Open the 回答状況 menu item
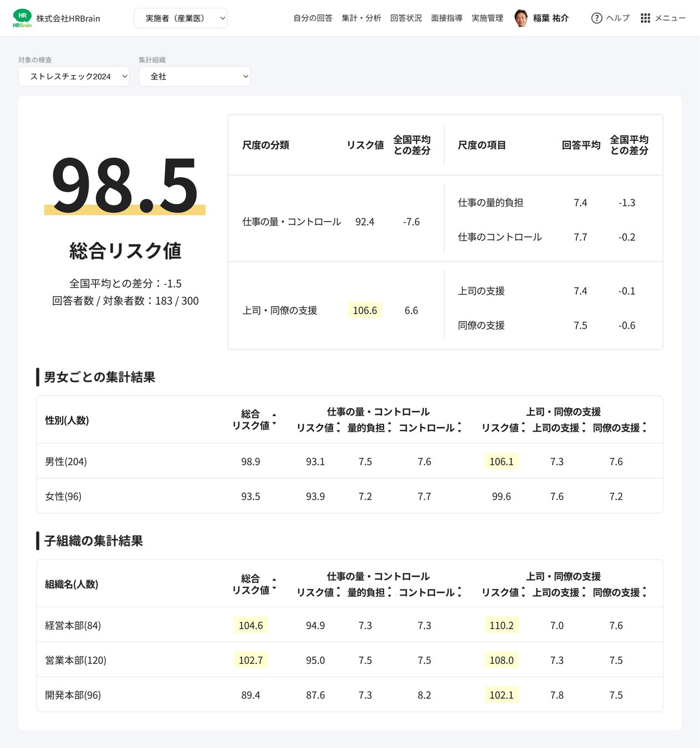Viewport: 700px width, 748px height. (406, 18)
